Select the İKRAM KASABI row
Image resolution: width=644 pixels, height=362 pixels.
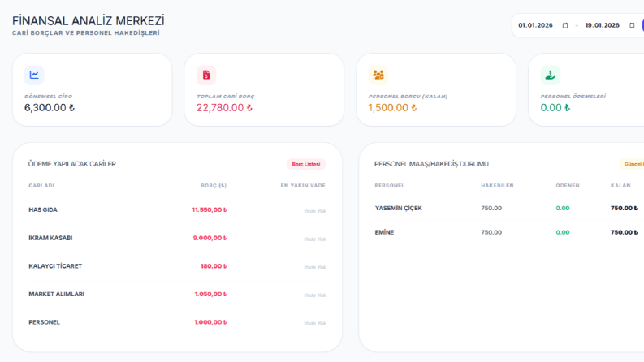tap(177, 238)
